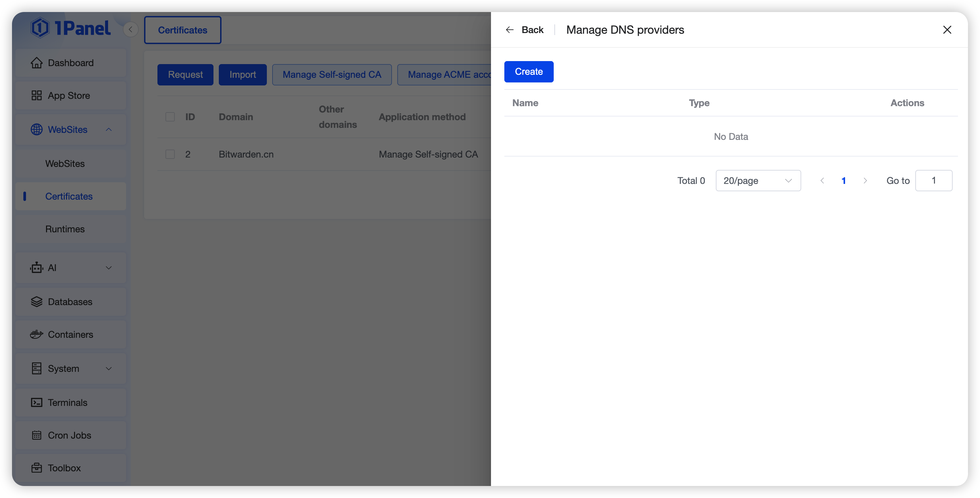Toggle select-all checkbox in table header
Image resolution: width=980 pixels, height=498 pixels.
(x=170, y=117)
